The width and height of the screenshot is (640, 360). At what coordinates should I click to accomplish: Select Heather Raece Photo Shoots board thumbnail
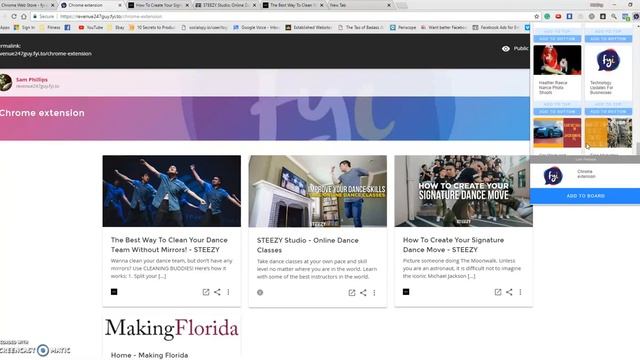click(557, 60)
